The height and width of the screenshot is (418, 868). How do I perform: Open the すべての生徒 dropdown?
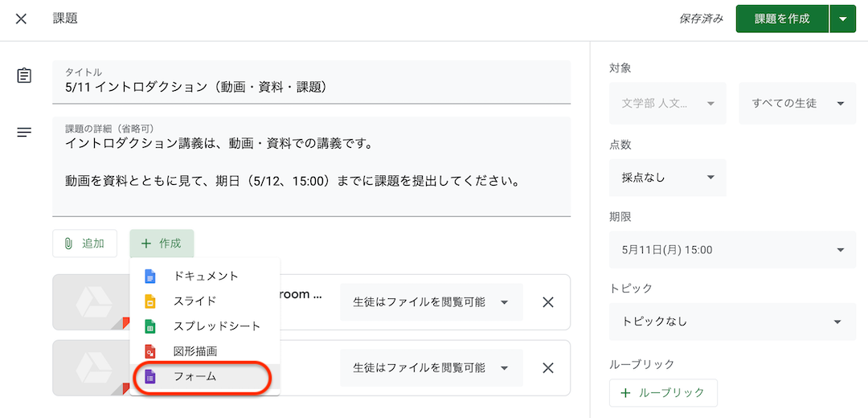tap(797, 103)
